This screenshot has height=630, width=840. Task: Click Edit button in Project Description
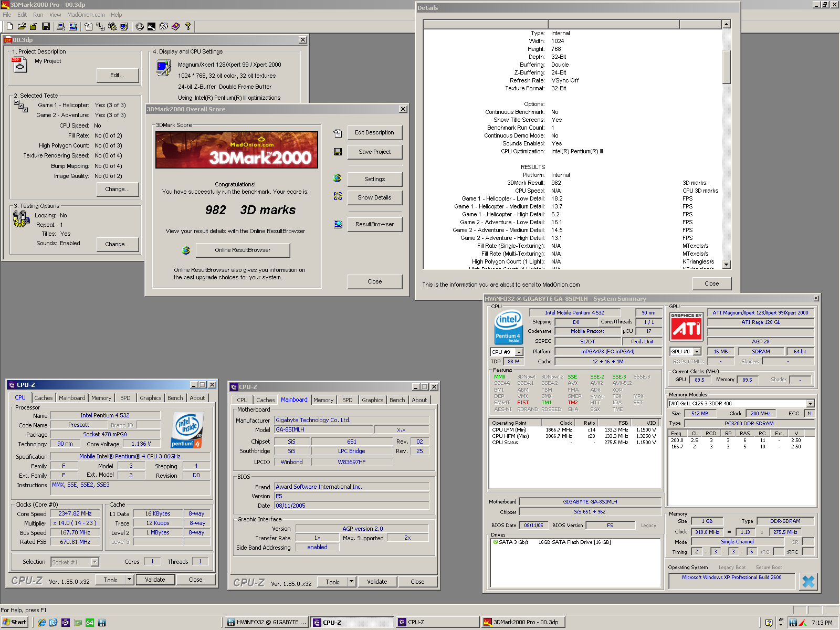point(118,75)
